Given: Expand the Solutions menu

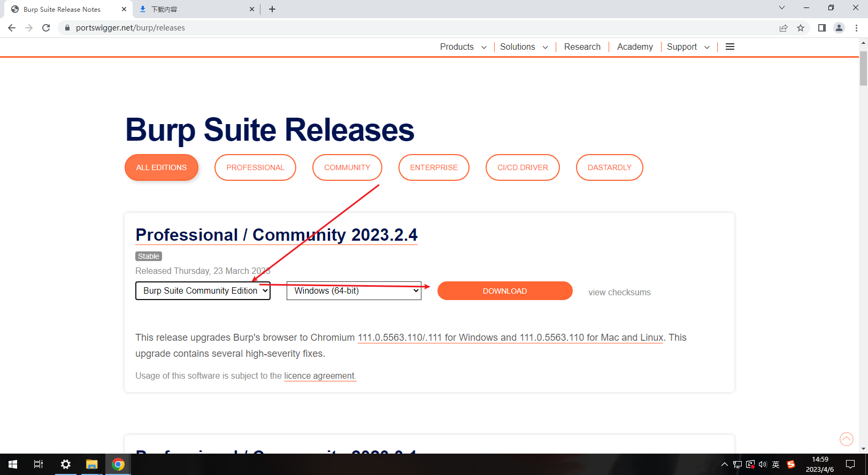Looking at the screenshot, I should [x=524, y=47].
